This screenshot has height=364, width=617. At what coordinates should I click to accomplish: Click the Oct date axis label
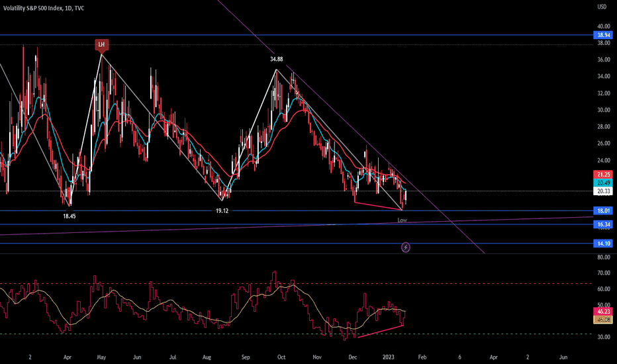(x=281, y=357)
